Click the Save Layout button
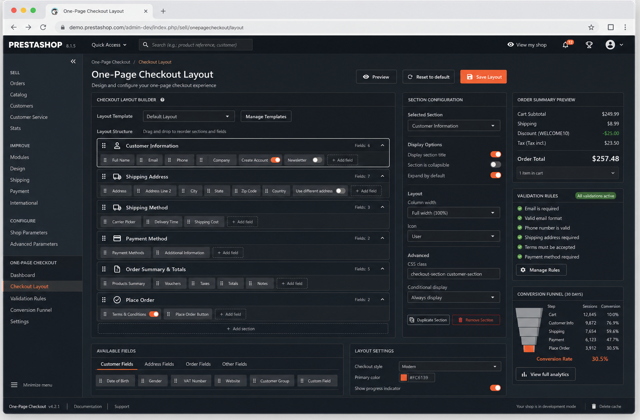Viewport: 640px width, 420px height. click(x=483, y=77)
